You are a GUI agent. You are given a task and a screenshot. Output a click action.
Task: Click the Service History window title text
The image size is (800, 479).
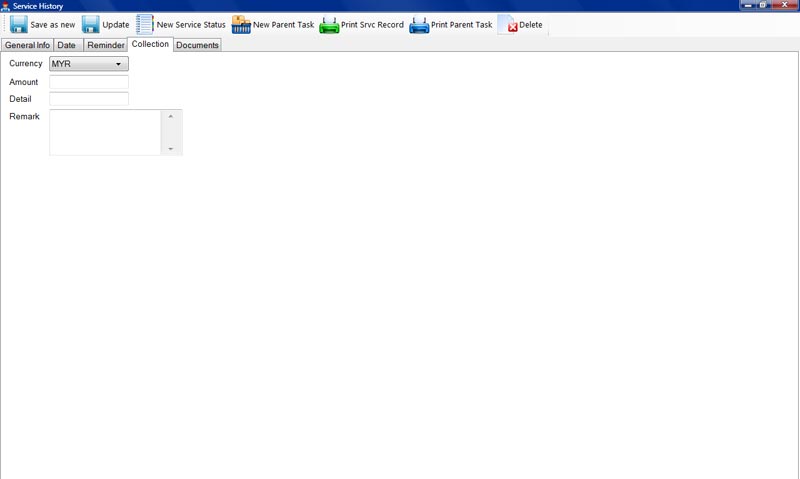[x=38, y=6]
